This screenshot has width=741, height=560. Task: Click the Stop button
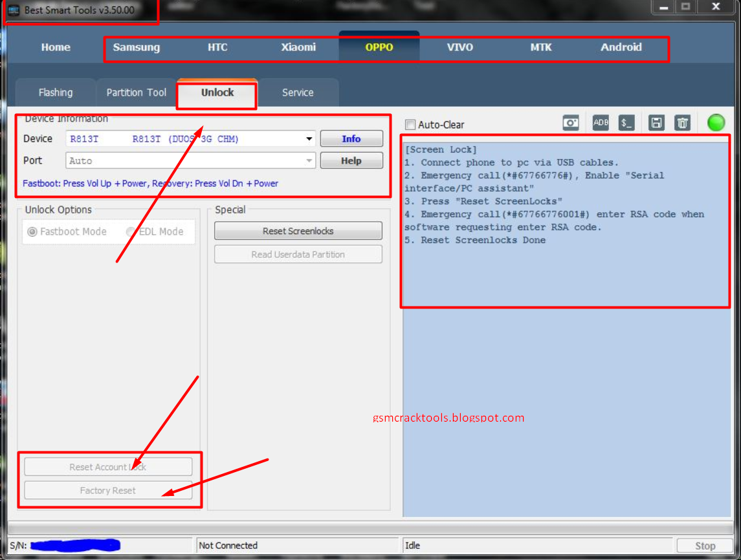tap(705, 546)
